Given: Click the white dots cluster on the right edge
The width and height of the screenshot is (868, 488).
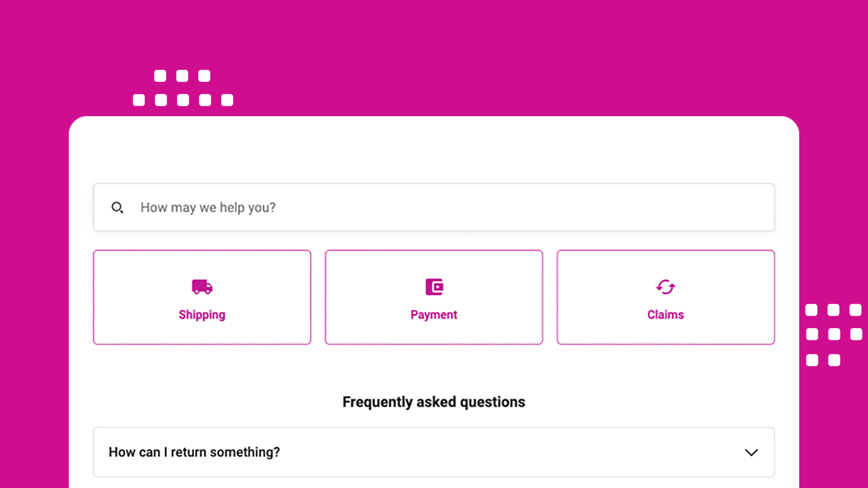Looking at the screenshot, I should click(x=834, y=335).
